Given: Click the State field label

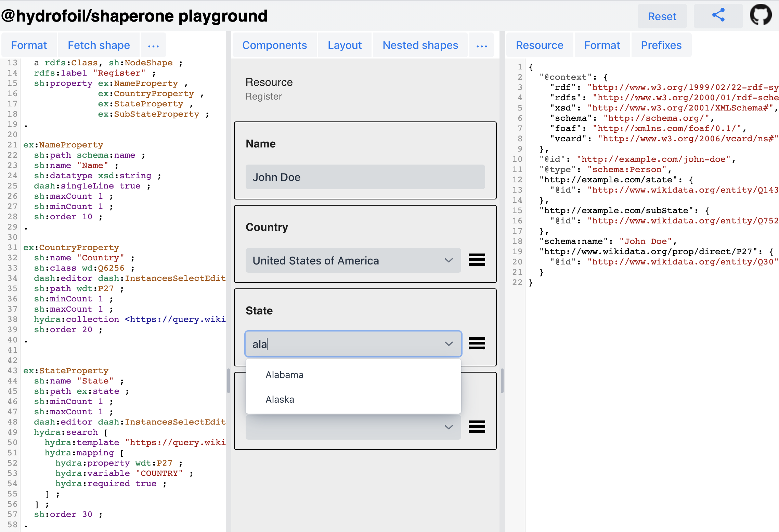Looking at the screenshot, I should pos(259,311).
